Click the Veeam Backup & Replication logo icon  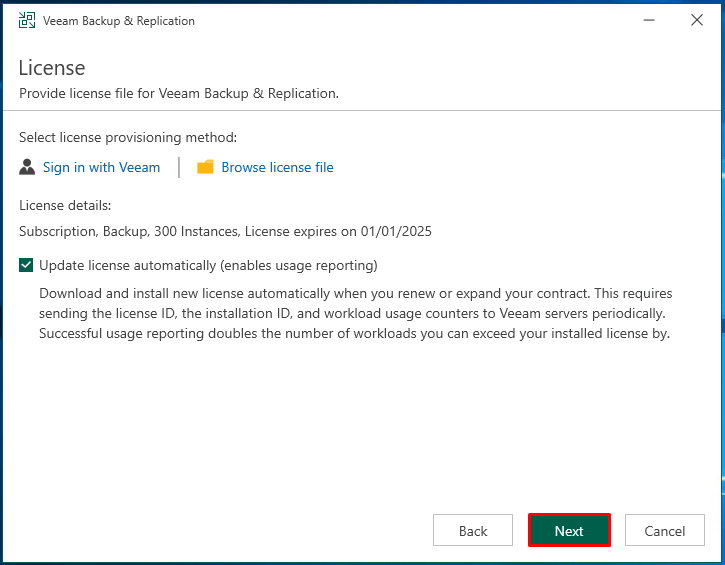(27, 20)
